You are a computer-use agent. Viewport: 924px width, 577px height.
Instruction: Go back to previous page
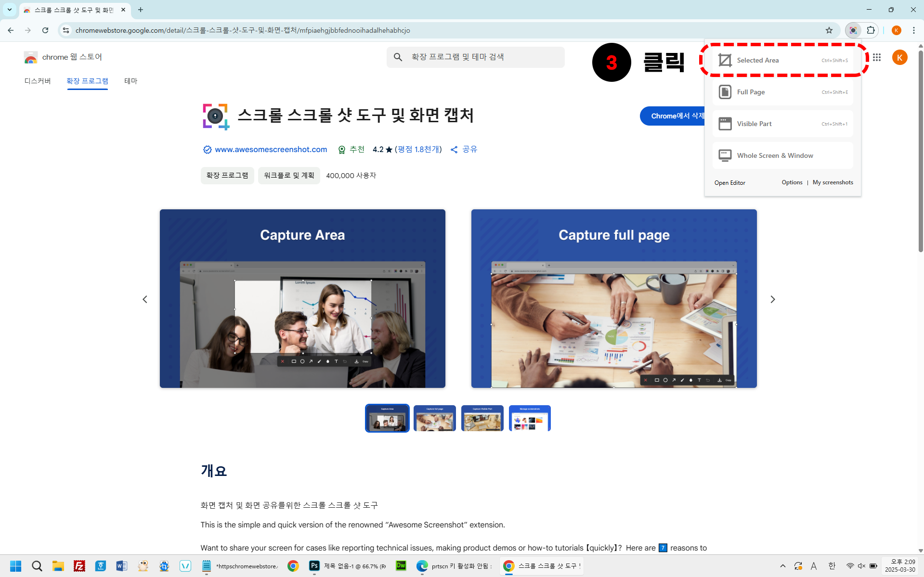click(11, 30)
